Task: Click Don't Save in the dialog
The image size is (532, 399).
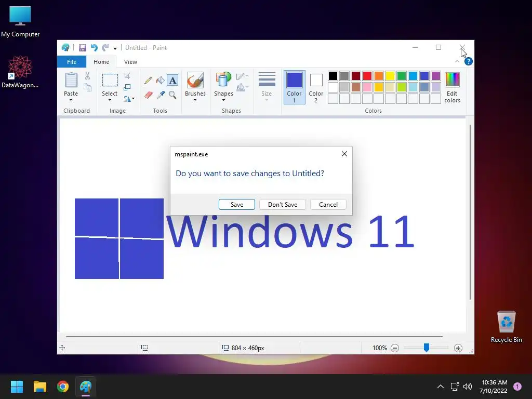Action: pyautogui.click(x=283, y=205)
